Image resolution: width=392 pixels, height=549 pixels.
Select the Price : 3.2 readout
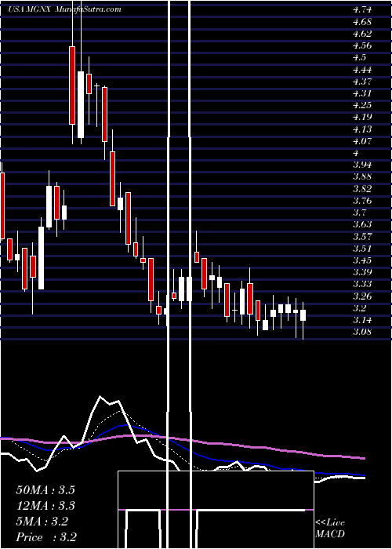pyautogui.click(x=46, y=537)
